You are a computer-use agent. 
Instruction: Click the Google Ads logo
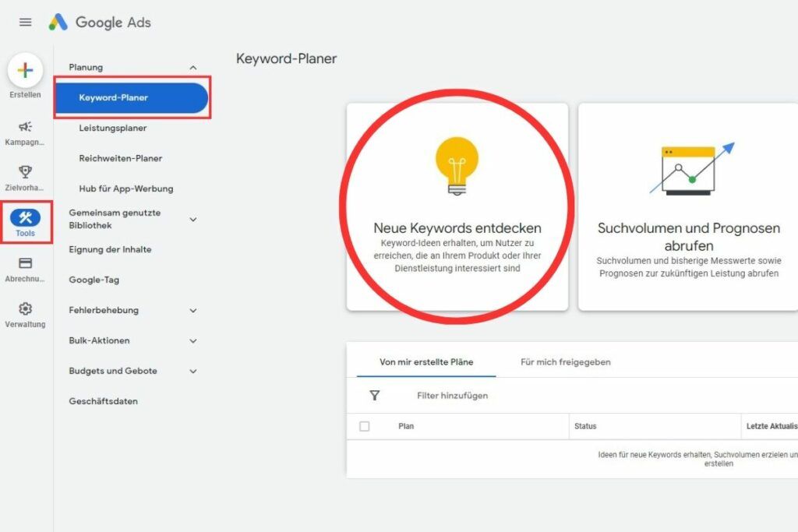100,23
